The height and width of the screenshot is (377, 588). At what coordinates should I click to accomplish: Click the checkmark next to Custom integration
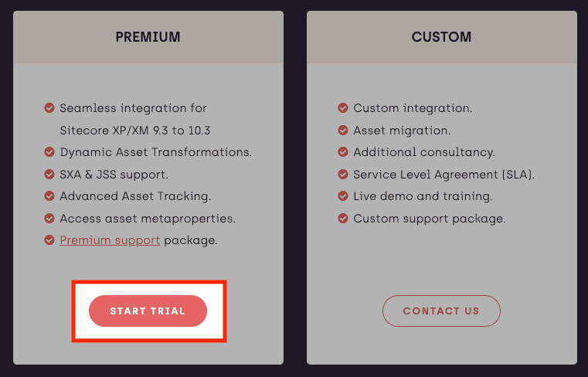click(343, 108)
